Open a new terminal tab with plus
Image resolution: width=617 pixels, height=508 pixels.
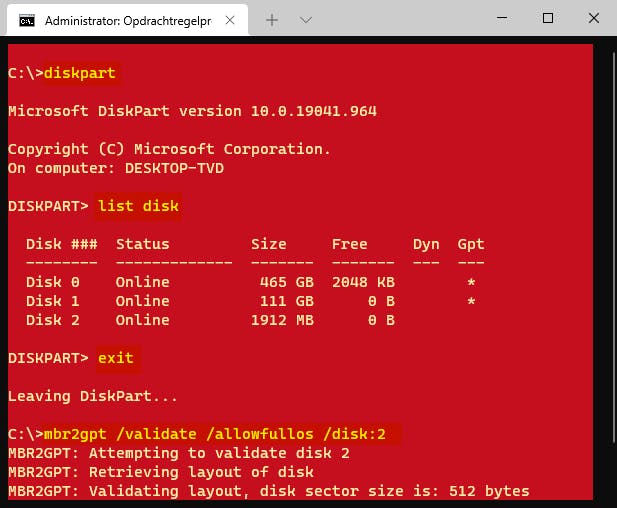point(272,20)
